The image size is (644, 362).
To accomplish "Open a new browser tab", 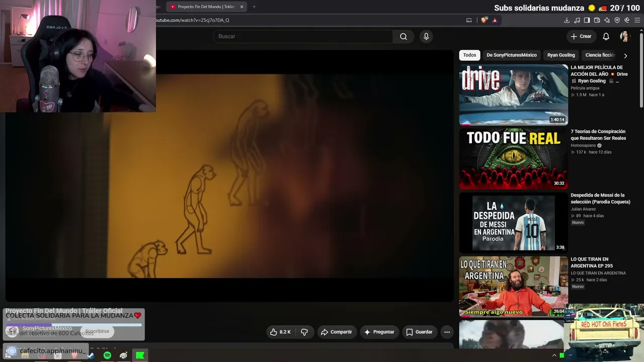I will tap(254, 7).
